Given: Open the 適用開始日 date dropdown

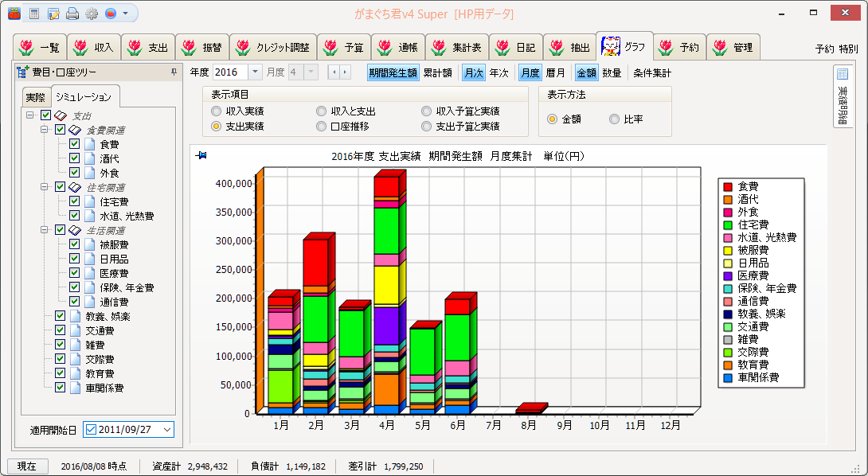Looking at the screenshot, I should pyautogui.click(x=167, y=430).
